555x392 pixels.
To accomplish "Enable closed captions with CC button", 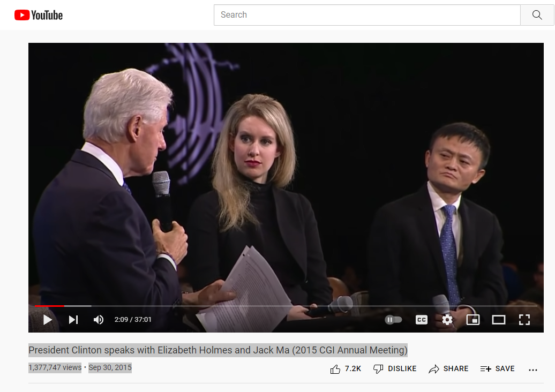I will click(x=421, y=320).
